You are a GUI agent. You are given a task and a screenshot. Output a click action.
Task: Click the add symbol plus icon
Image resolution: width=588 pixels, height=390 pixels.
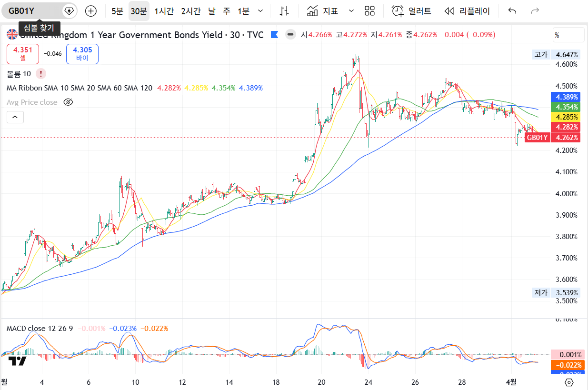90,10
